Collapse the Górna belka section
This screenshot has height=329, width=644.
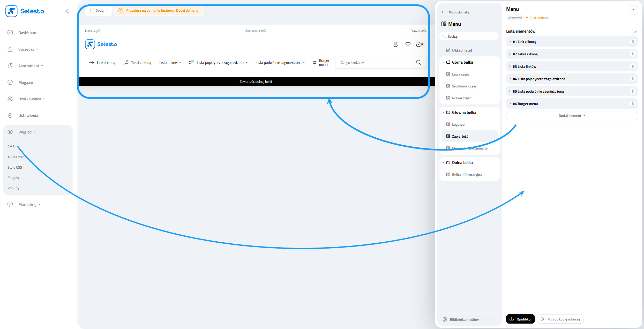coord(443,62)
